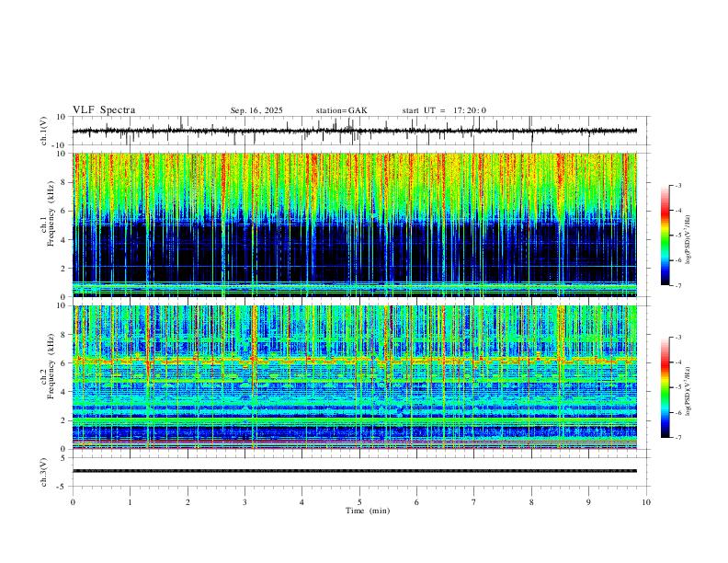
Task: Click the ch.1 'Frequency (kHz)' axis label
Action: click(51, 214)
